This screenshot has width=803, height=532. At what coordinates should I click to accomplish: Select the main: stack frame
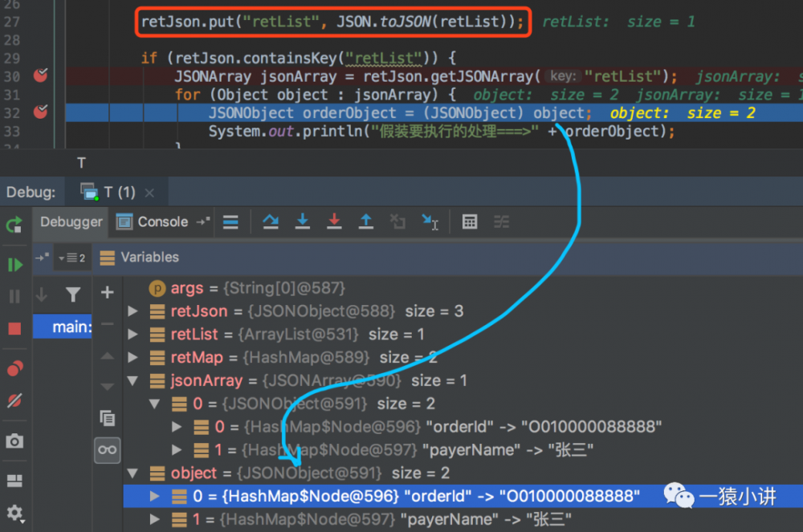click(63, 327)
